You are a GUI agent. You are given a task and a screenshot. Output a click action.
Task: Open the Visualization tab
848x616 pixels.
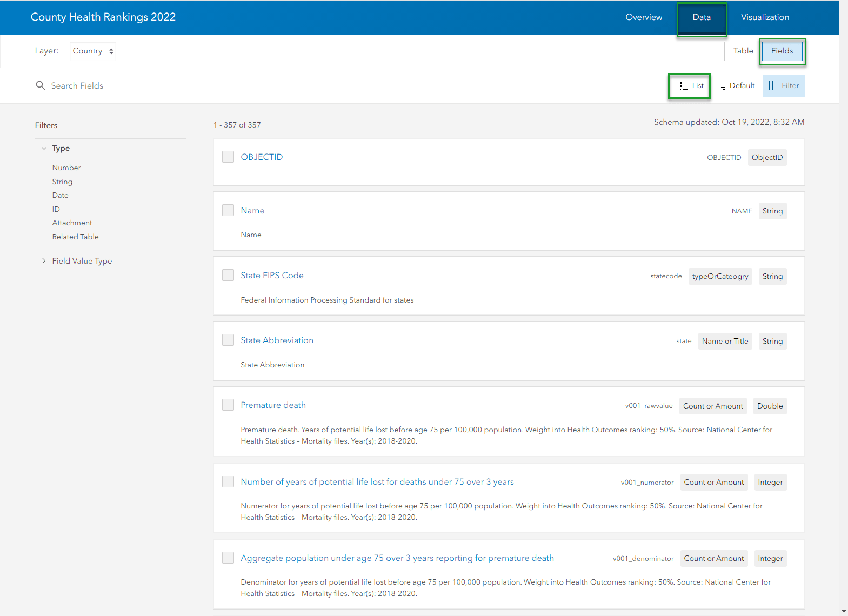[764, 17]
